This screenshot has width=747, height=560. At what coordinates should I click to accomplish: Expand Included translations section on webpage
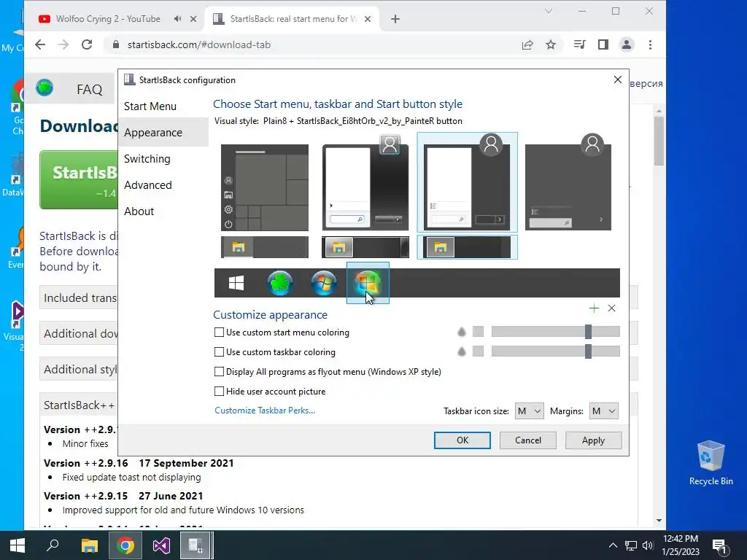point(80,297)
